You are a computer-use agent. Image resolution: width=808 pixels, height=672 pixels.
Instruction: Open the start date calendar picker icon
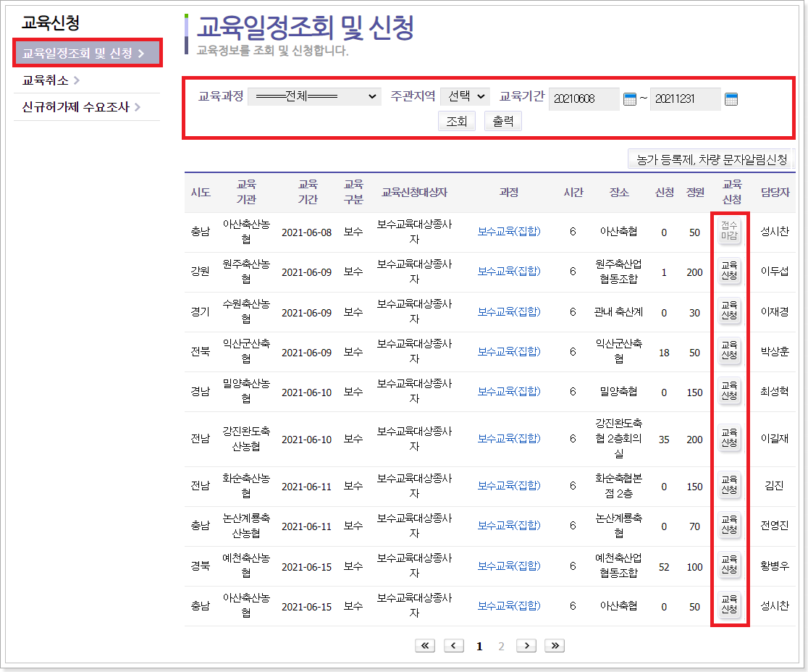tap(630, 99)
